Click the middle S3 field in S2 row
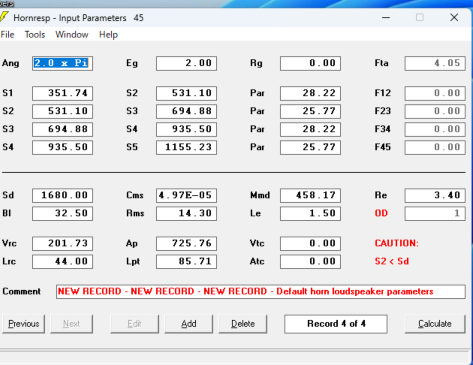Screen dimensions: 473x365 tap(186, 111)
